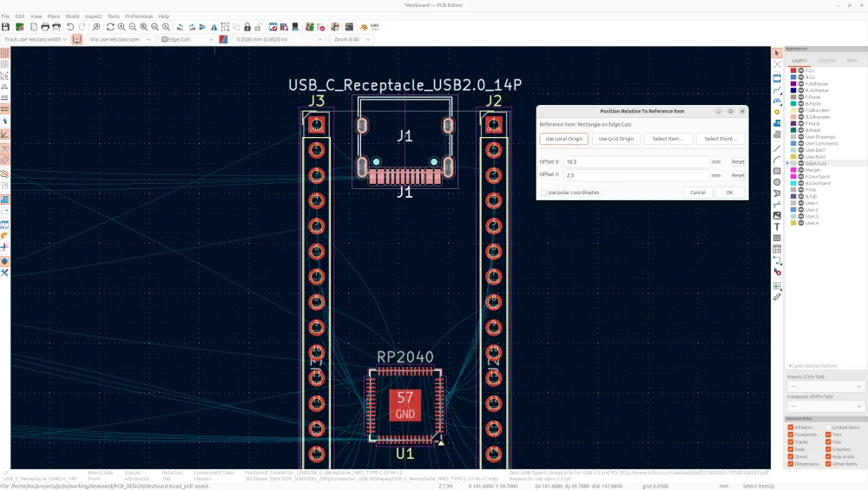
Task: Uncheck Footprints in Selection Filter
Action: (x=790, y=434)
